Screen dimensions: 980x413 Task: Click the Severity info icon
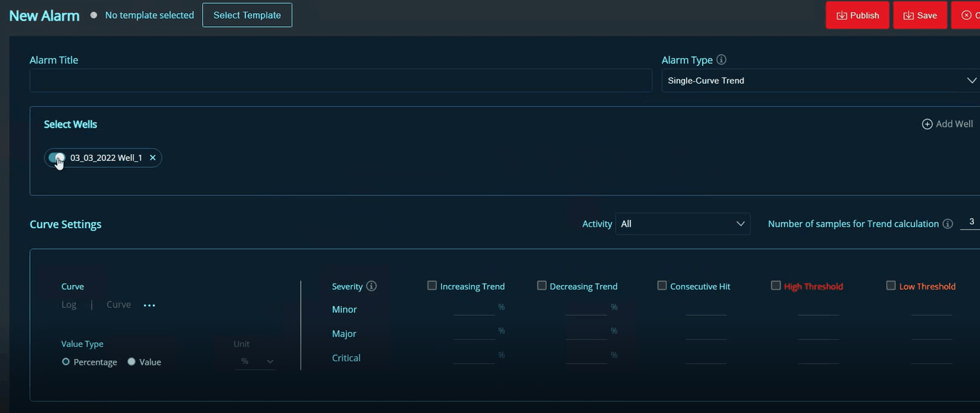[371, 286]
